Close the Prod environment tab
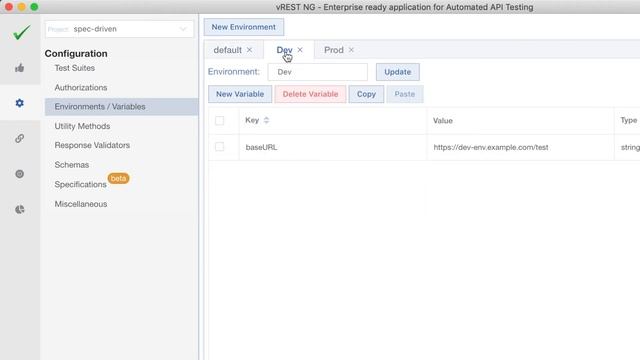Screen dimensions: 640x360 click(x=351, y=50)
